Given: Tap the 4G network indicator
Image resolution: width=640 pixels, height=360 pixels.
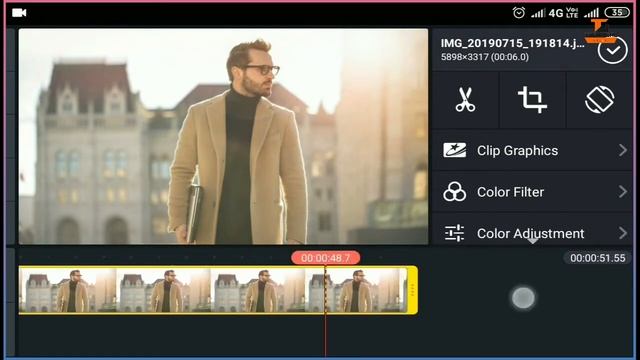Looking at the screenshot, I should tap(556, 13).
